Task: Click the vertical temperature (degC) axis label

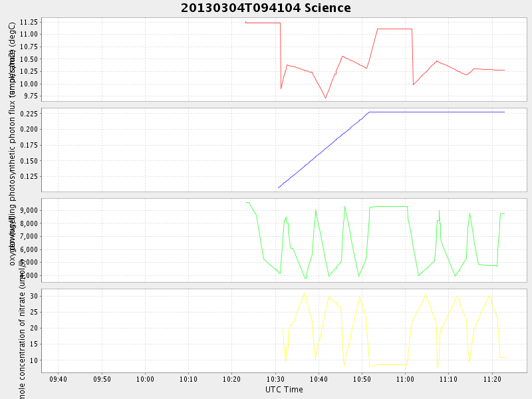Action: [x=12, y=59]
